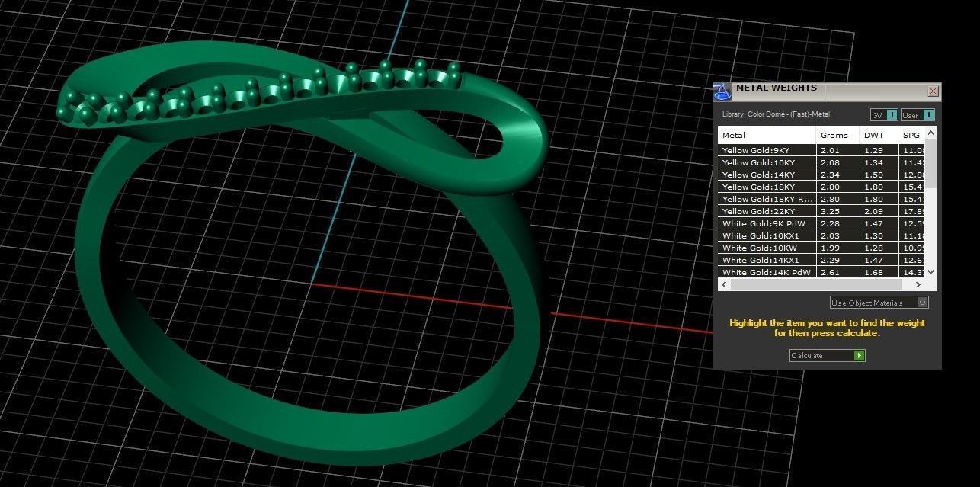980x487 pixels.
Task: Toggle the User library switch
Action: tap(918, 115)
